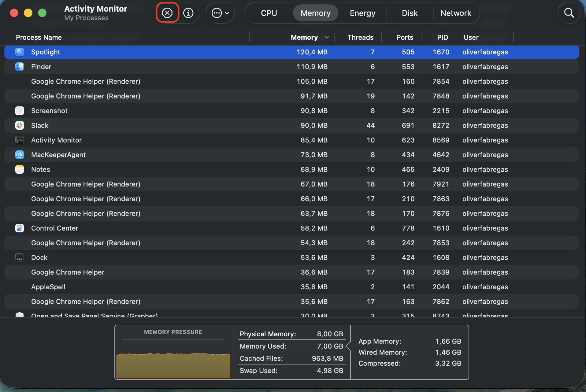Image resolution: width=586 pixels, height=392 pixels.
Task: Switch to the CPU tab
Action: click(269, 13)
